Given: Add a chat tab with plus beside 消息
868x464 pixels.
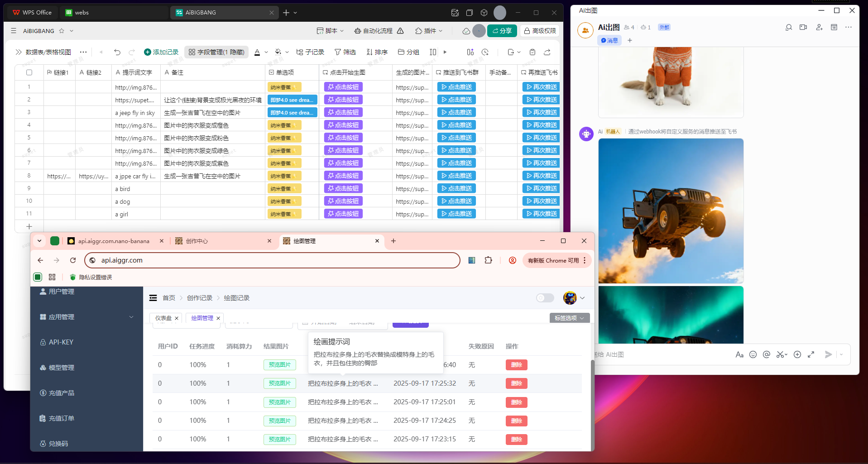Looking at the screenshot, I should [x=629, y=40].
